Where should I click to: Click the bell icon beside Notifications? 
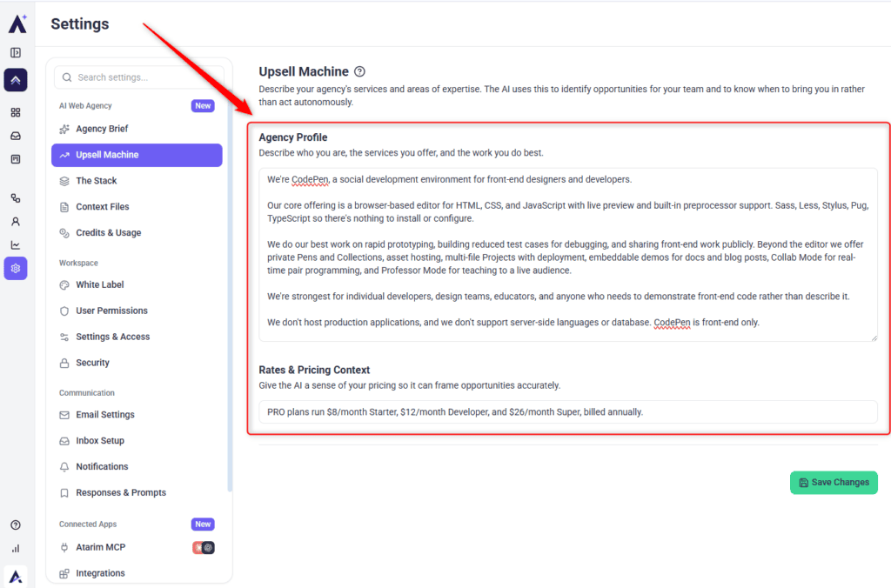point(64,467)
